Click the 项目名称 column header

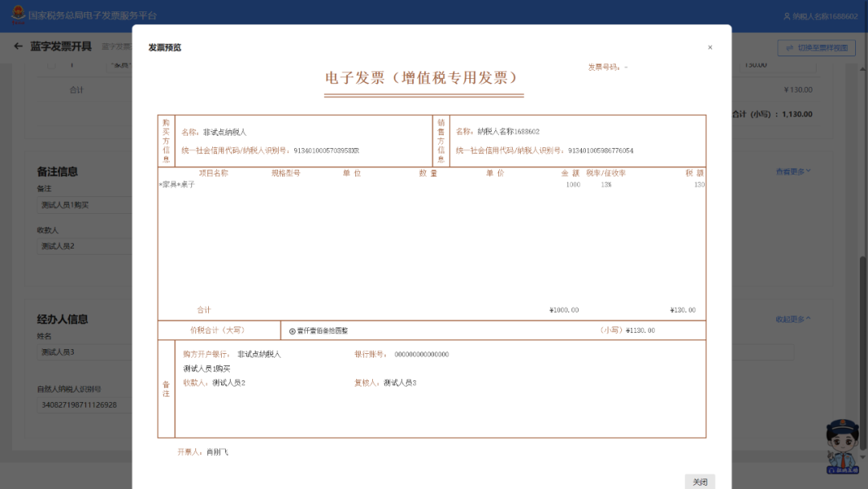(214, 174)
